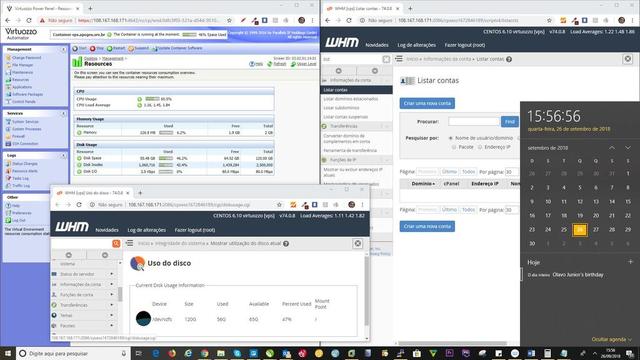Select the Nome de usuário/domínio radio button
This screenshot has height=360, width=640.
click(451, 138)
